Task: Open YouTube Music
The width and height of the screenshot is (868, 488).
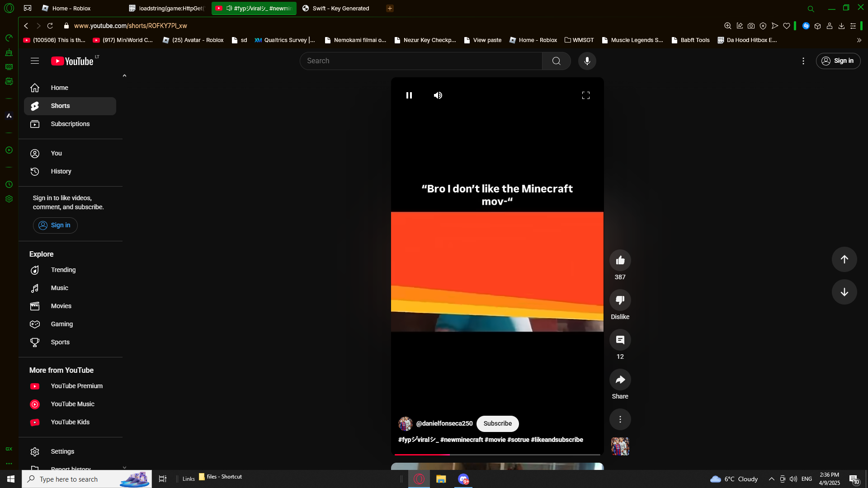Action: 70,404
